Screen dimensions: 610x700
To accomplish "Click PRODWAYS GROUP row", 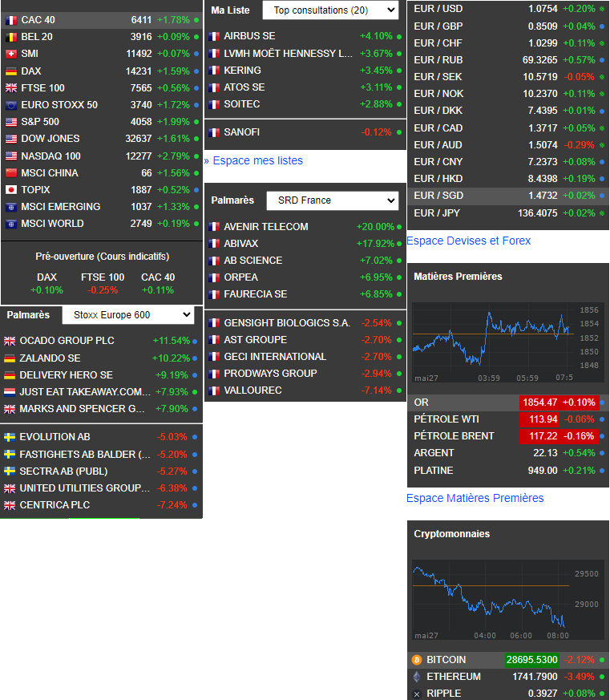I will (305, 374).
